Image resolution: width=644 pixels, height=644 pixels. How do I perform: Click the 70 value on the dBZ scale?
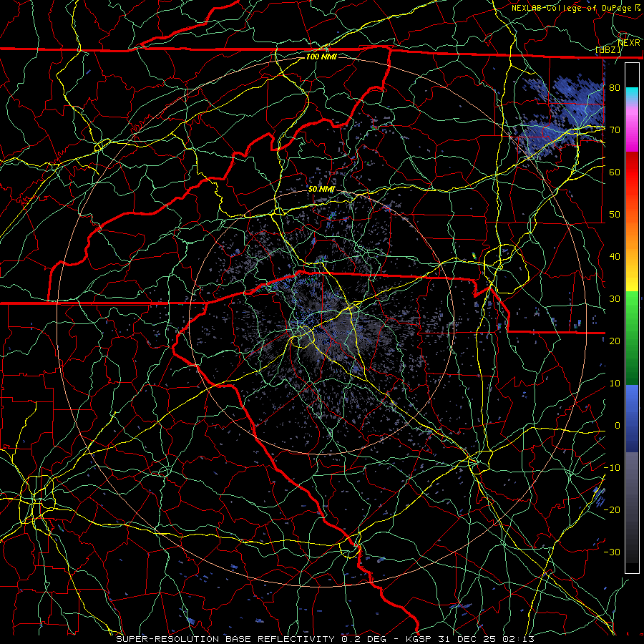[615, 130]
